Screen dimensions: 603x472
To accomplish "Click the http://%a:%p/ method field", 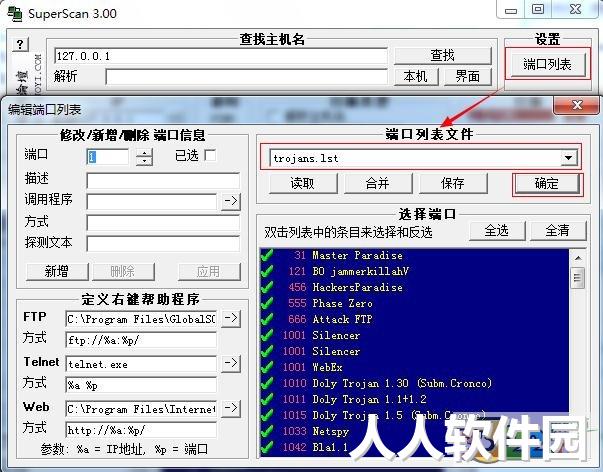I will [141, 430].
